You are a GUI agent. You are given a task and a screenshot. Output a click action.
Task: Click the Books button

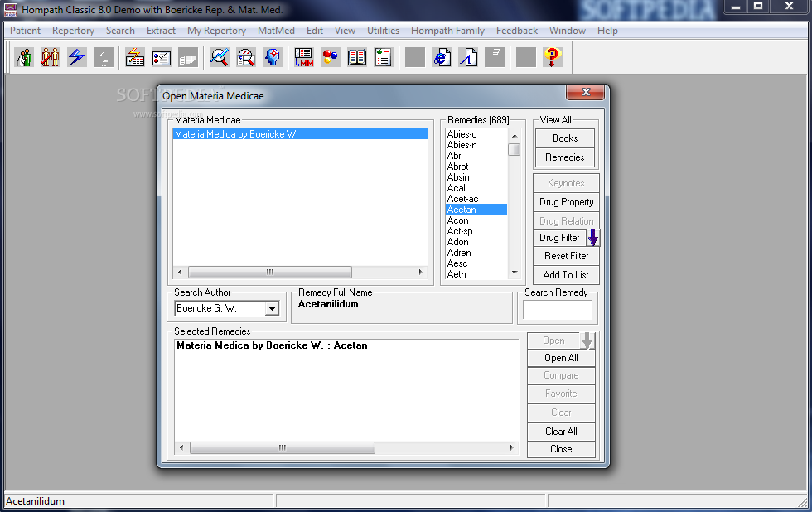coord(565,138)
